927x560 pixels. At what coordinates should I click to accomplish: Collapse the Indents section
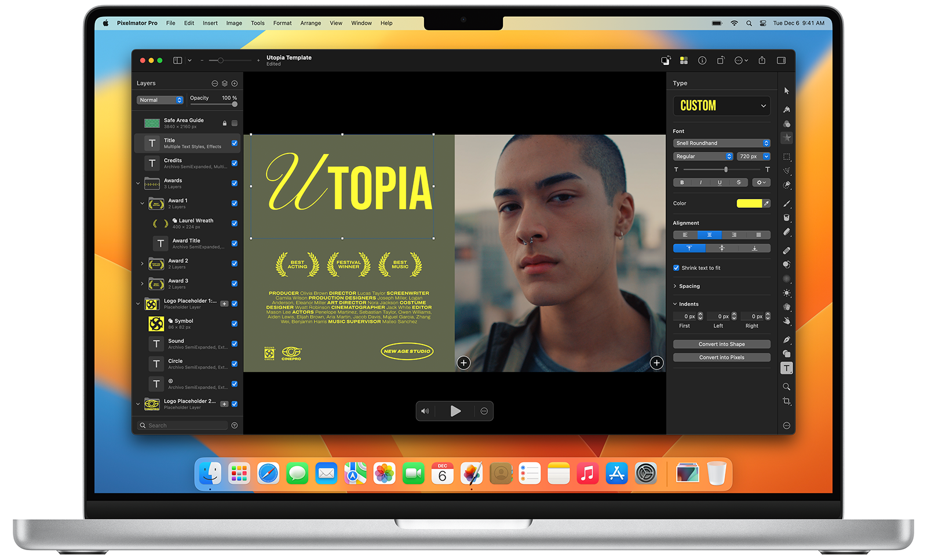[675, 304]
